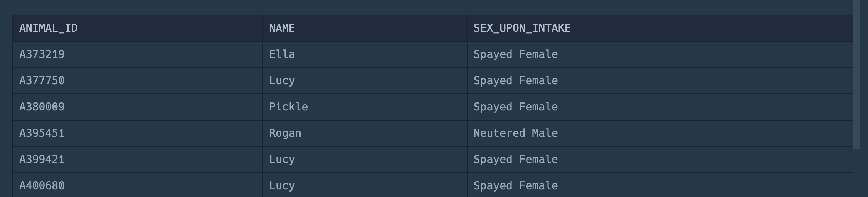This screenshot has width=868, height=197.
Task: Select the A399421 animal ID cell
Action: pyautogui.click(x=138, y=160)
